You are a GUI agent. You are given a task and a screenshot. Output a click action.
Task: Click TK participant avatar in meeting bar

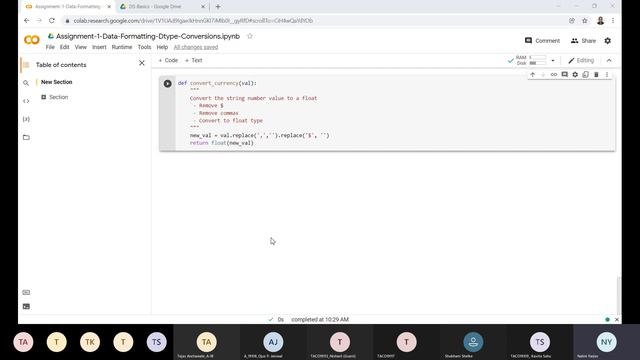(90, 342)
